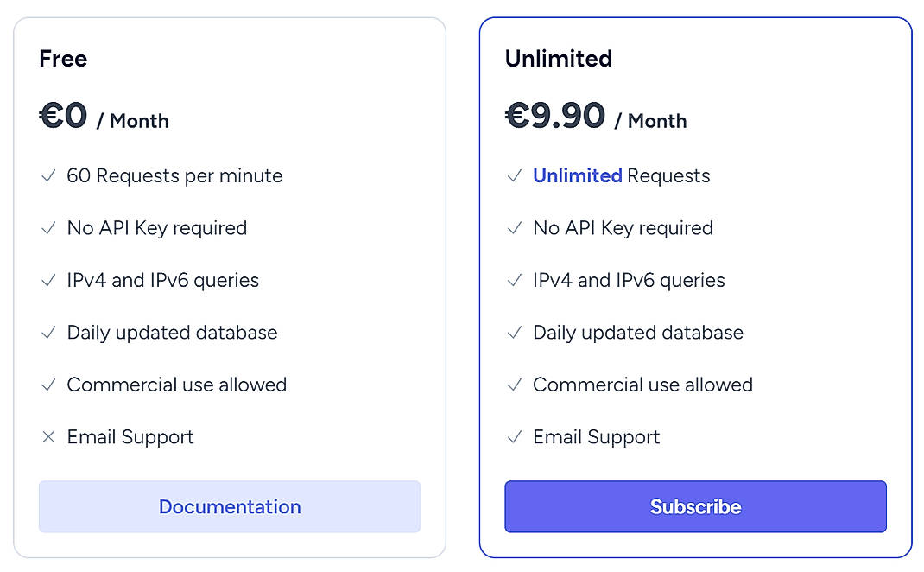Click the Subscribe button
The image size is (924, 572).
(x=695, y=507)
